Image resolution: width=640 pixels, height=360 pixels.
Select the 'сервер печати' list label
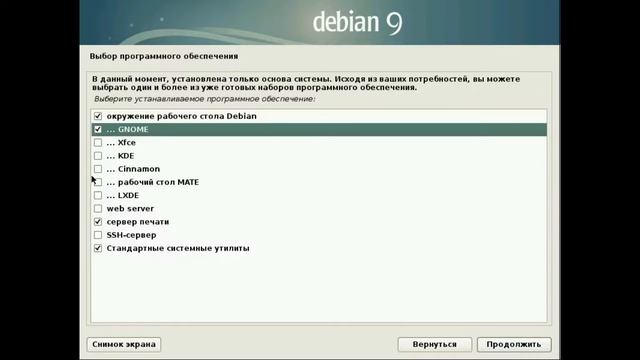pos(138,222)
